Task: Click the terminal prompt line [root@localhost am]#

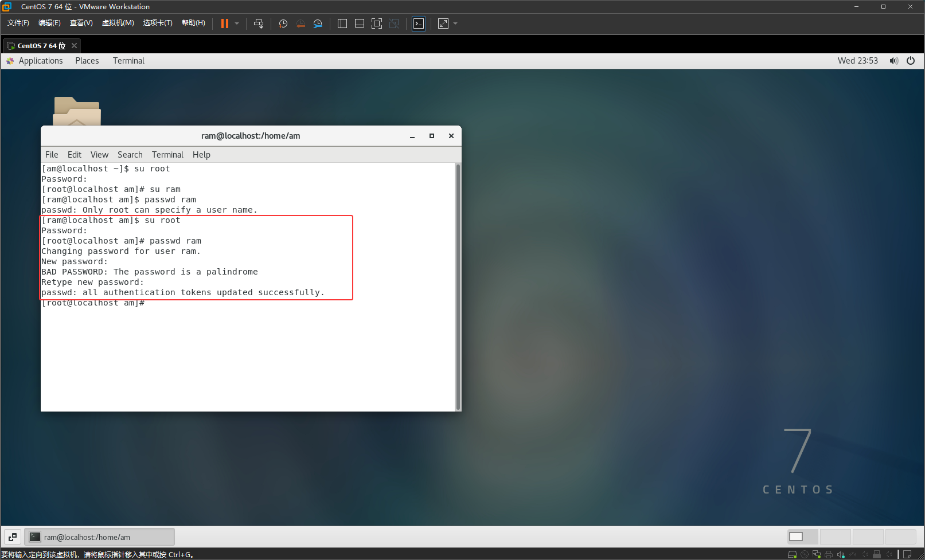Action: 93,303
